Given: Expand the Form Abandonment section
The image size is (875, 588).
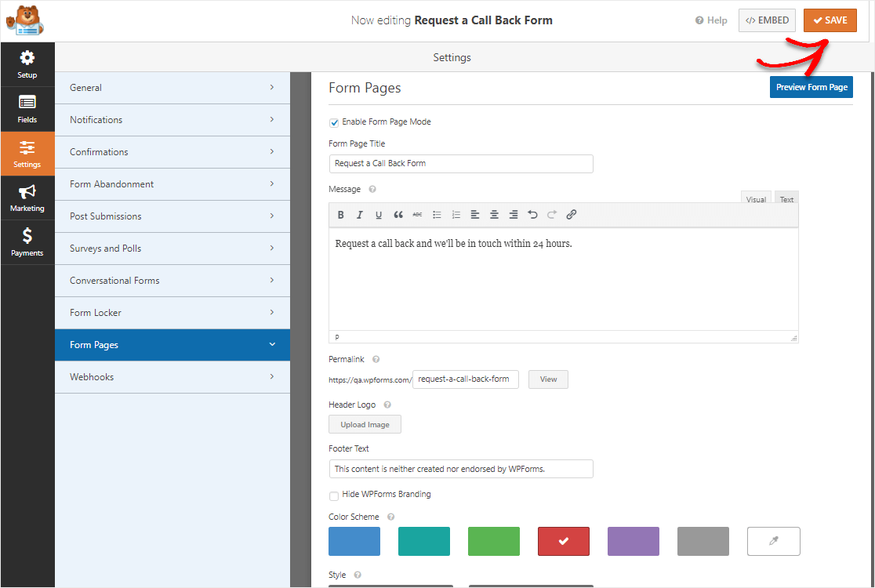Looking at the screenshot, I should (x=172, y=184).
